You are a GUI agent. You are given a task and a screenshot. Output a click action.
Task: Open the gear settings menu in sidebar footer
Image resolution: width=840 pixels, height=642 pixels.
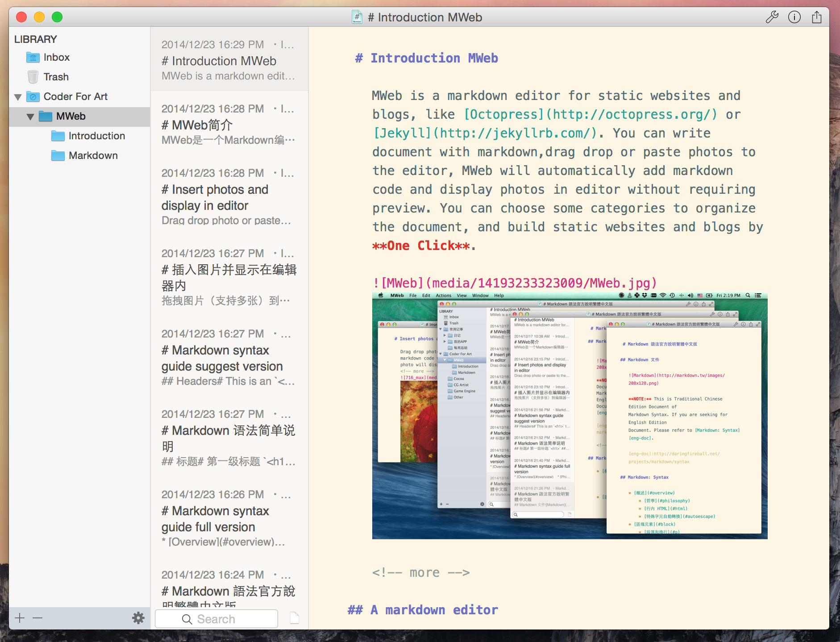point(138,618)
